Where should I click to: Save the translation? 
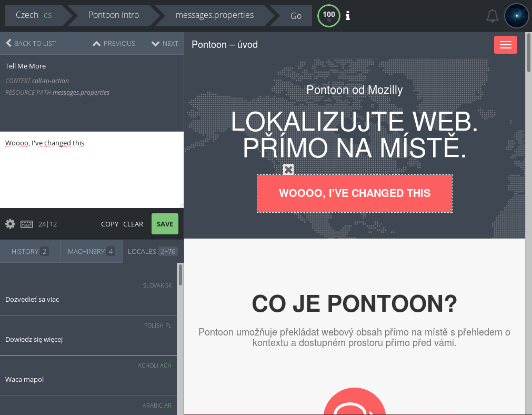tap(165, 224)
